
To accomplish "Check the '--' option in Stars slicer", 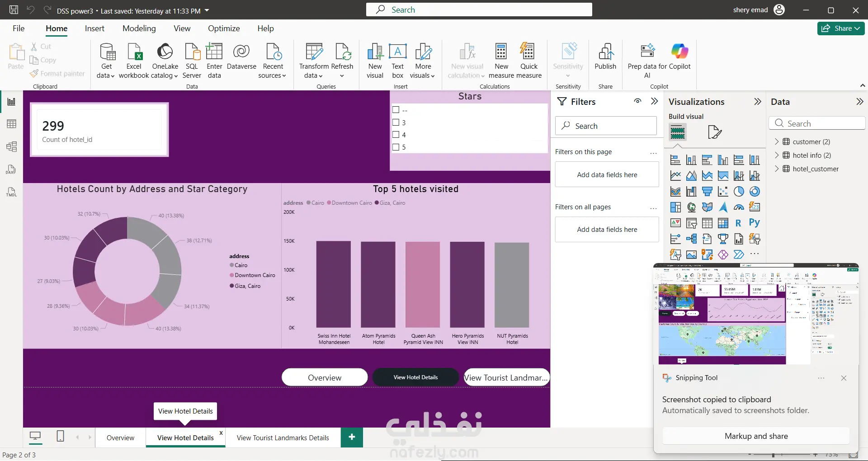I will 396,110.
